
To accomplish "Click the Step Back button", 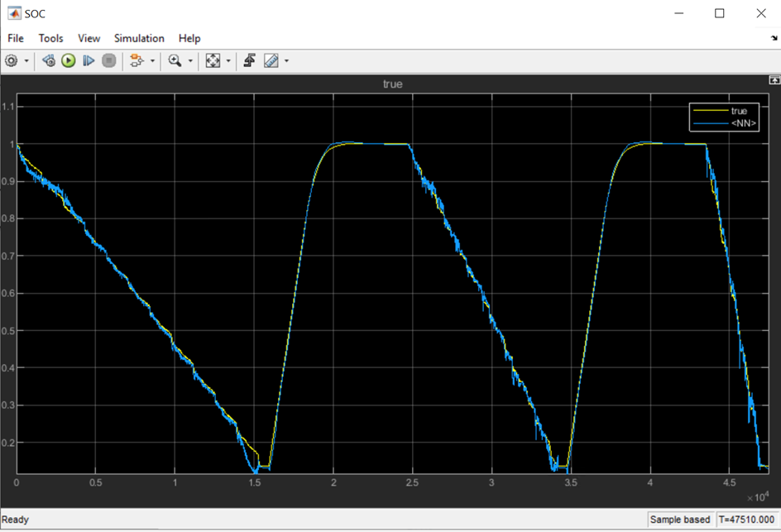I will 48,60.
